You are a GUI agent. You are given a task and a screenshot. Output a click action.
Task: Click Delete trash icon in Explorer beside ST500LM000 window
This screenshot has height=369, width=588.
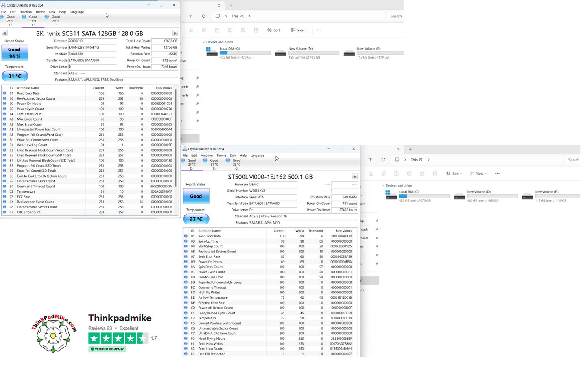(x=435, y=174)
